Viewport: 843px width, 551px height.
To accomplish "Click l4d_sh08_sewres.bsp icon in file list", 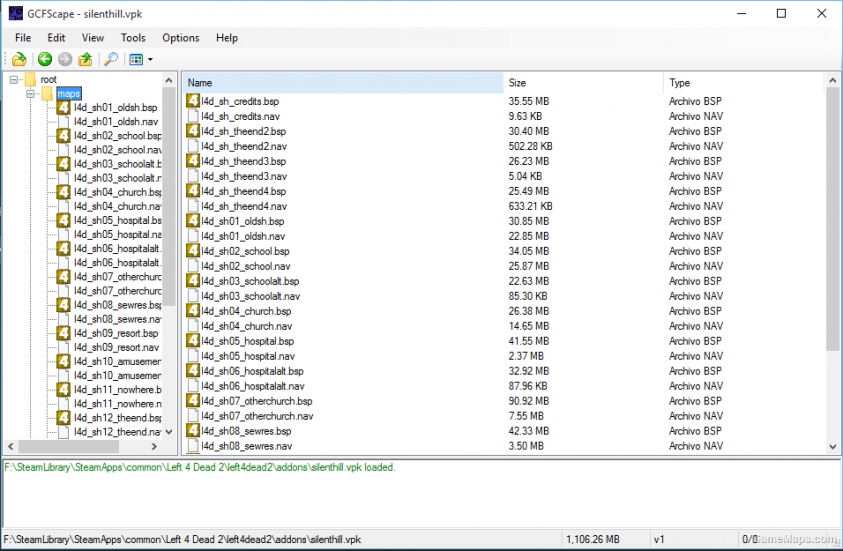I will point(193,431).
